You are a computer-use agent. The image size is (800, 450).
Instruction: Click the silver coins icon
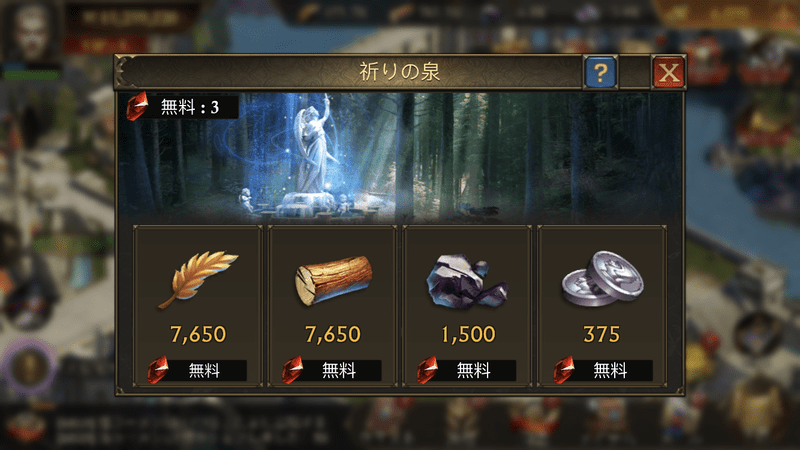[x=603, y=279]
